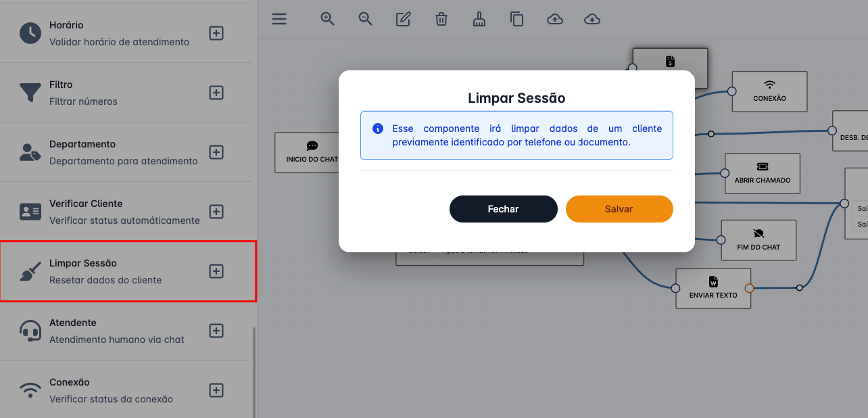Image resolution: width=868 pixels, height=418 pixels.
Task: Click the broom clear icon in toolbar
Action: tap(479, 19)
